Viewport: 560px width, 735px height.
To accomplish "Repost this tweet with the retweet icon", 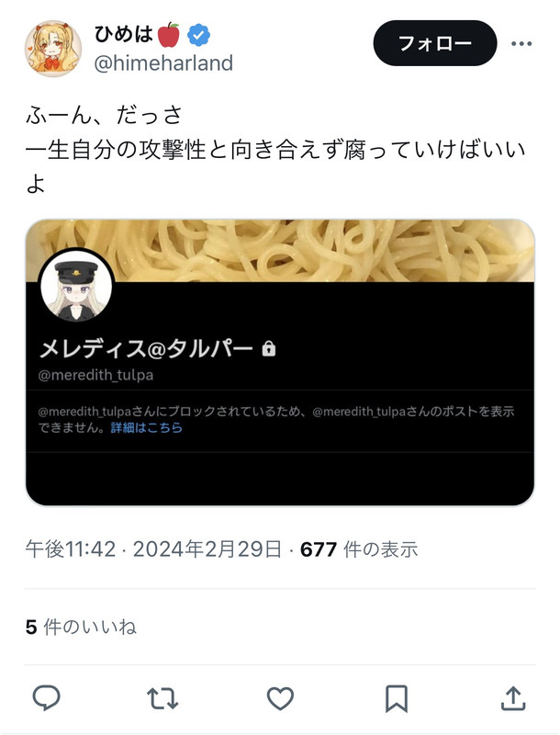I will click(162, 698).
